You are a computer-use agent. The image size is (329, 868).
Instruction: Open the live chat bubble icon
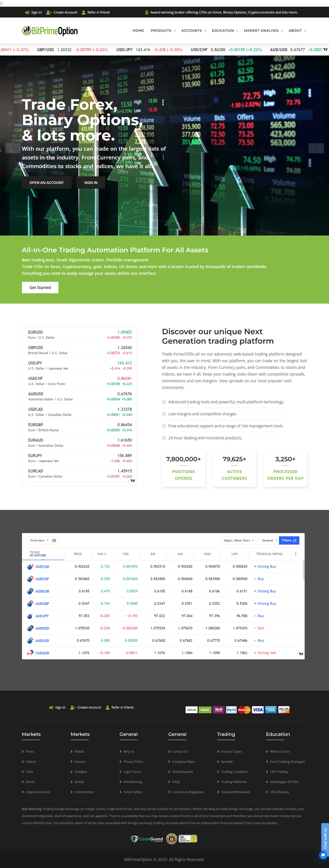(323, 855)
